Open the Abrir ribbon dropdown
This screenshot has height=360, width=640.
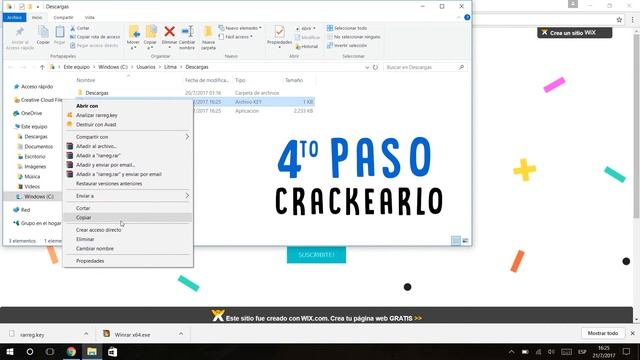306,29
